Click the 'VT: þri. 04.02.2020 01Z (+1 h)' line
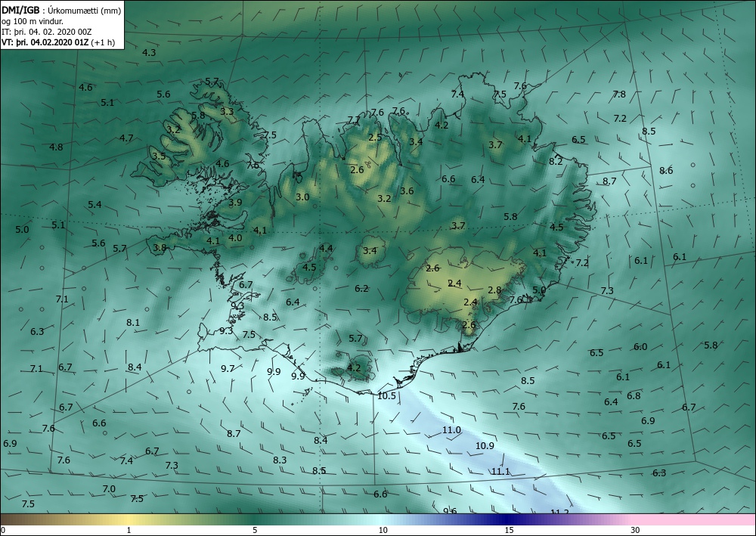The height and width of the screenshot is (536, 756). click(58, 42)
